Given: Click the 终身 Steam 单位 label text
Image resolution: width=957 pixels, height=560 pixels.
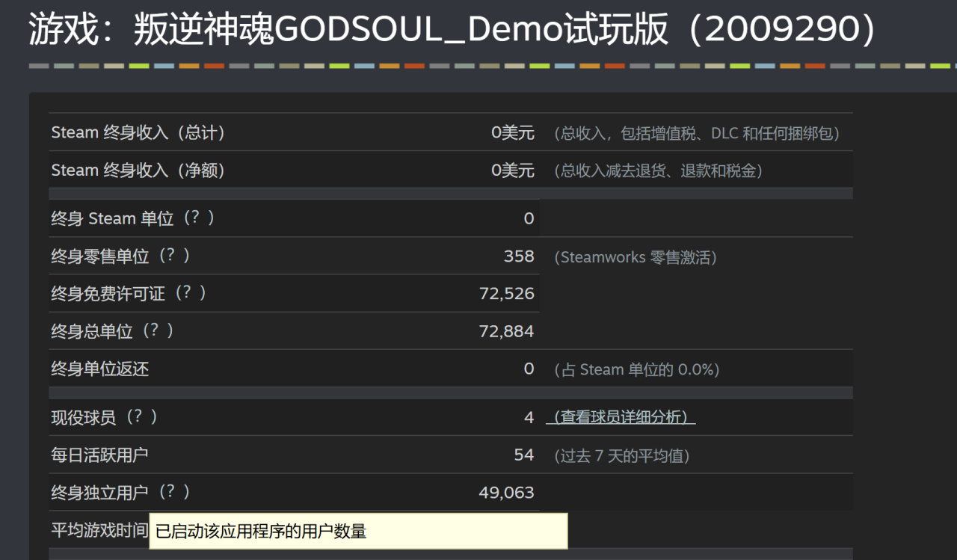Looking at the screenshot, I should coord(112,219).
